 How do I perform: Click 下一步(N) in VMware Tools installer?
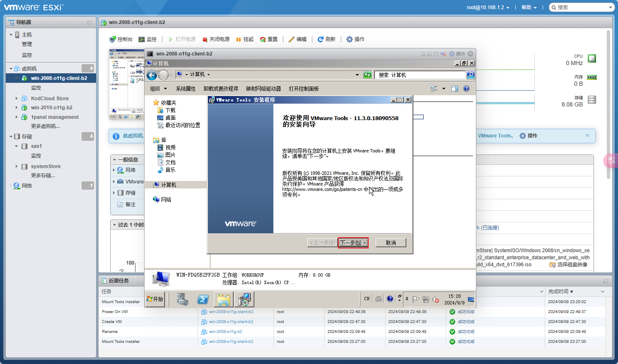click(x=353, y=243)
